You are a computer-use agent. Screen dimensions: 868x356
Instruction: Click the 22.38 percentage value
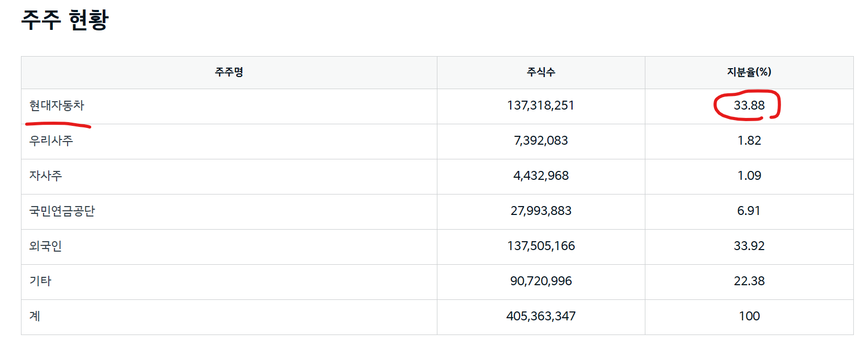click(749, 282)
